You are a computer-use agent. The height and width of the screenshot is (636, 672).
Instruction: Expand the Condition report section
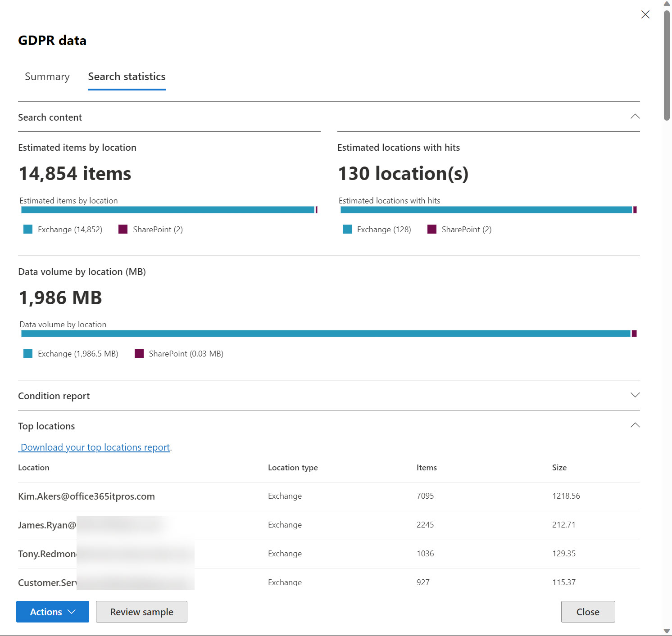click(x=635, y=395)
